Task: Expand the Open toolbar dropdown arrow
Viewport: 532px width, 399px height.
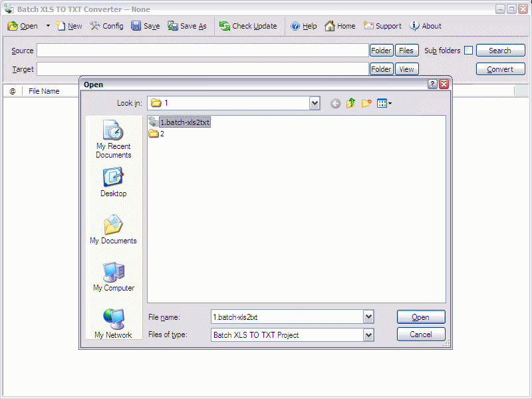Action: tap(48, 26)
